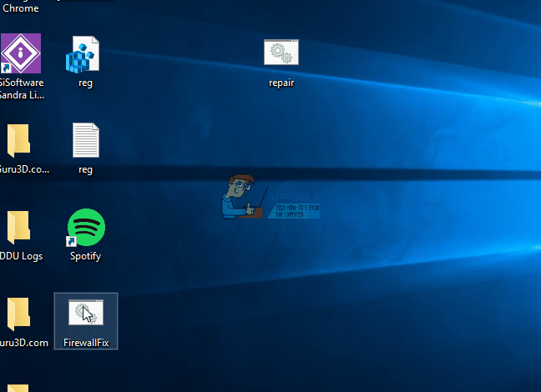Select the green Spotify shortcut icon
Screen dimensions: 541x392
[x=86, y=227]
